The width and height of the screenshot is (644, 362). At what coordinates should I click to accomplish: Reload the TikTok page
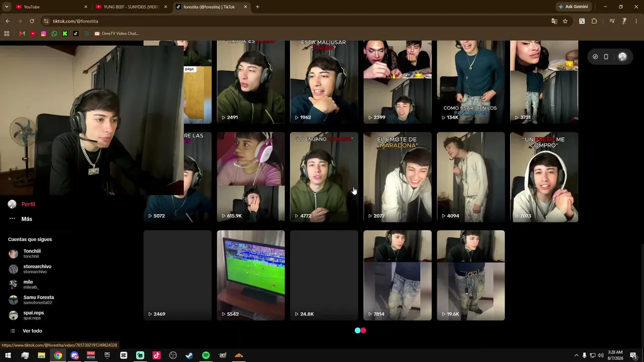(x=32, y=21)
